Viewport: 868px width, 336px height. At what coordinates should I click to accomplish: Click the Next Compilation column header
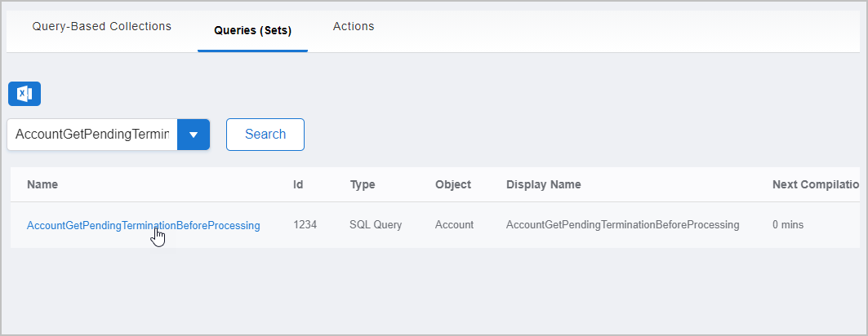click(x=816, y=184)
